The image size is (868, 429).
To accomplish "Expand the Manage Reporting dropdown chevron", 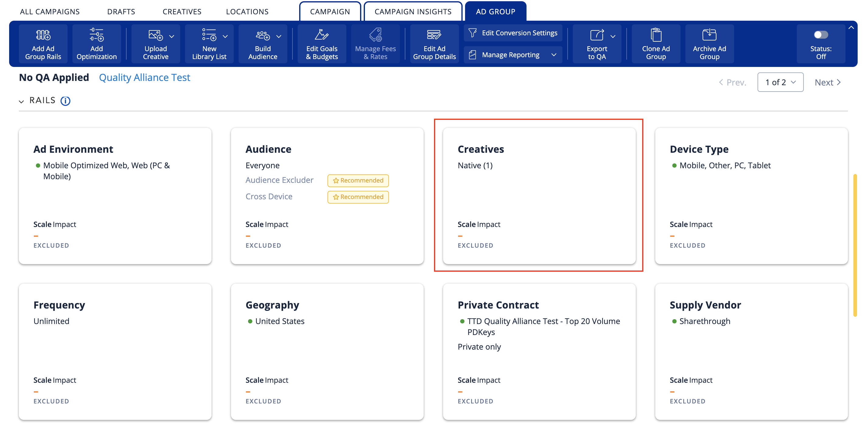I will pos(554,54).
